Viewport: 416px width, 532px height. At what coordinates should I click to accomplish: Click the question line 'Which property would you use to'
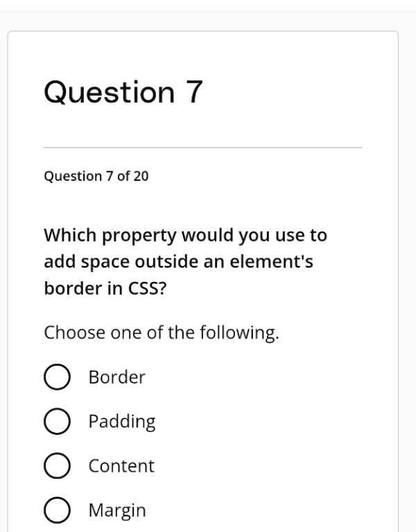tap(185, 235)
